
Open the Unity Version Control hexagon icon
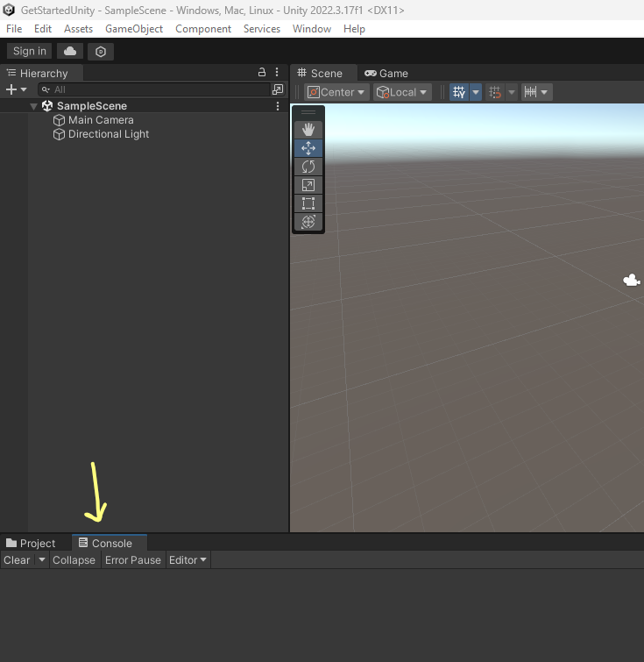pos(101,52)
